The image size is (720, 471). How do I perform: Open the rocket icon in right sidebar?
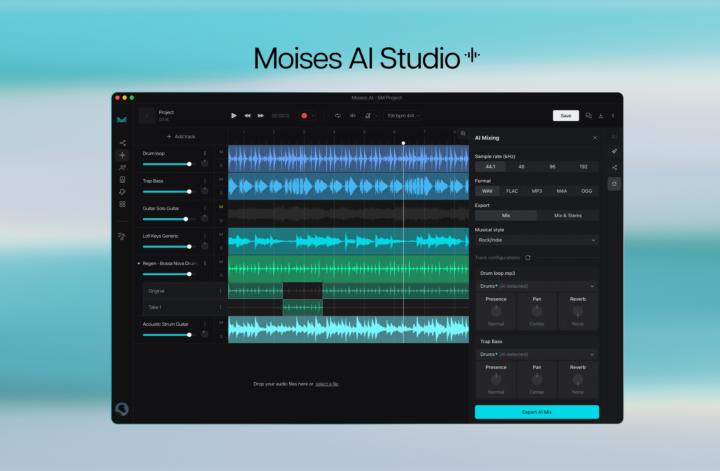click(614, 151)
